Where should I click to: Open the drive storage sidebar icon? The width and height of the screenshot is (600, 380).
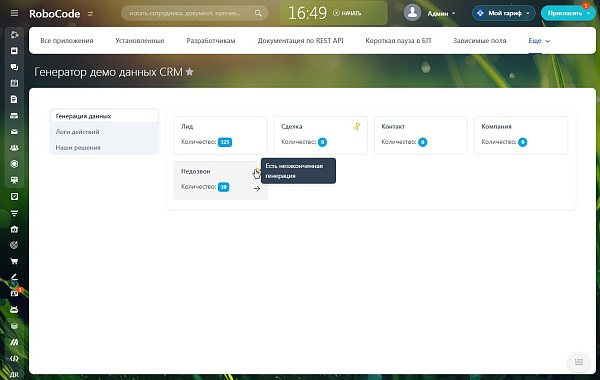(x=14, y=116)
